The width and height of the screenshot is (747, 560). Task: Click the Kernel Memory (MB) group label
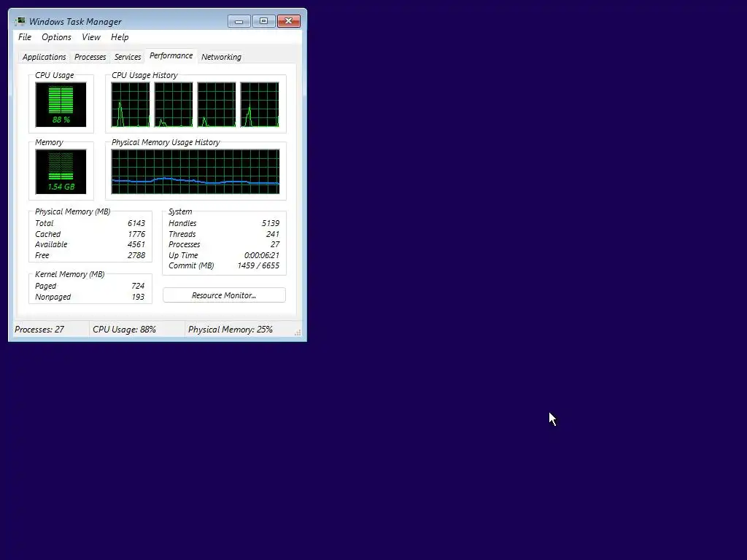tap(69, 275)
